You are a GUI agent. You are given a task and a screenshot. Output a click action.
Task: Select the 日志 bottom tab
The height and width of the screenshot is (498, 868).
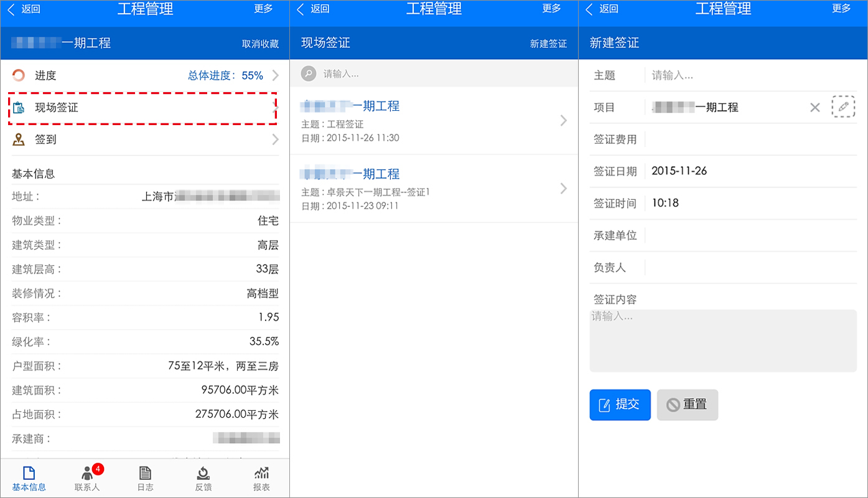click(145, 479)
